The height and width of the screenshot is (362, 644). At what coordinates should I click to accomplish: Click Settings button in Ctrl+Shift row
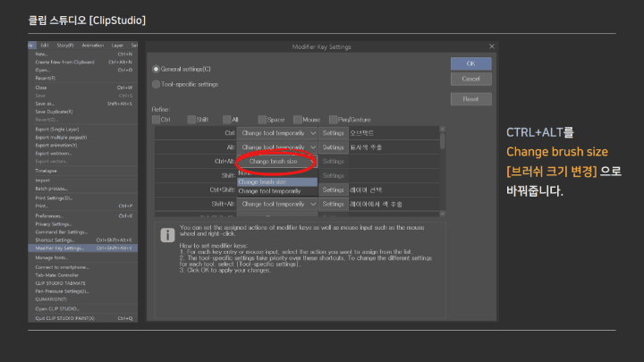(333, 189)
